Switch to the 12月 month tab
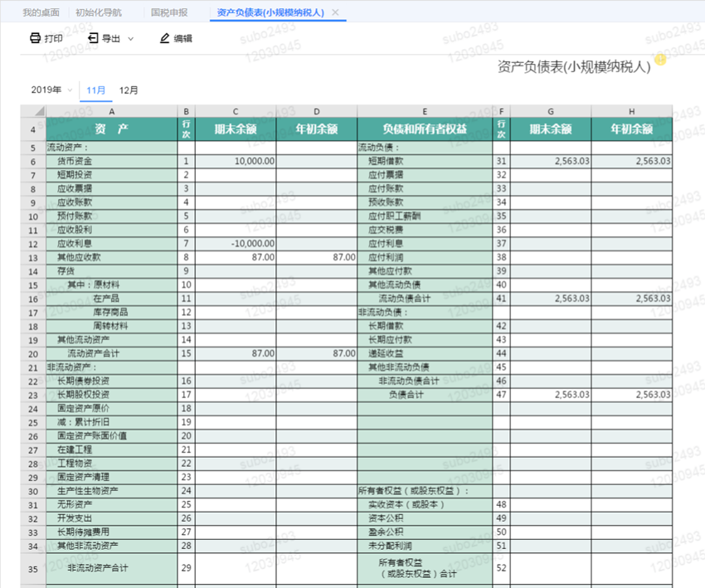This screenshot has height=588, width=705. (129, 90)
